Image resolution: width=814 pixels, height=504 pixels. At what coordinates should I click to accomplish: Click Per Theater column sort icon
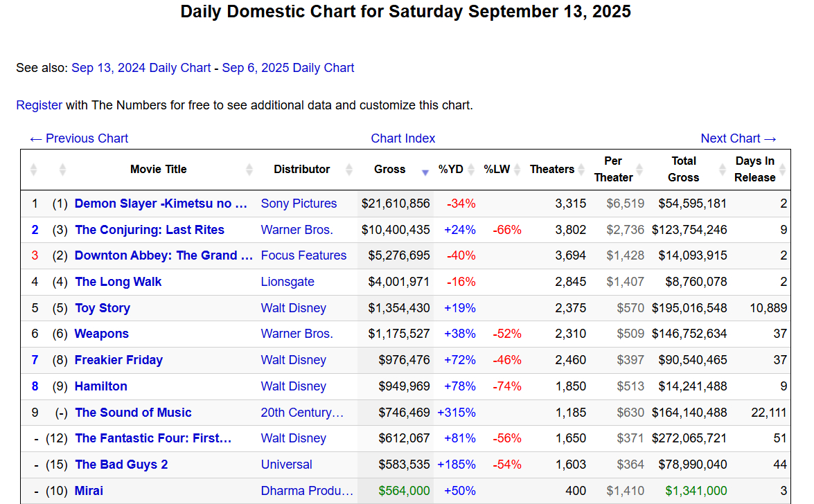640,170
